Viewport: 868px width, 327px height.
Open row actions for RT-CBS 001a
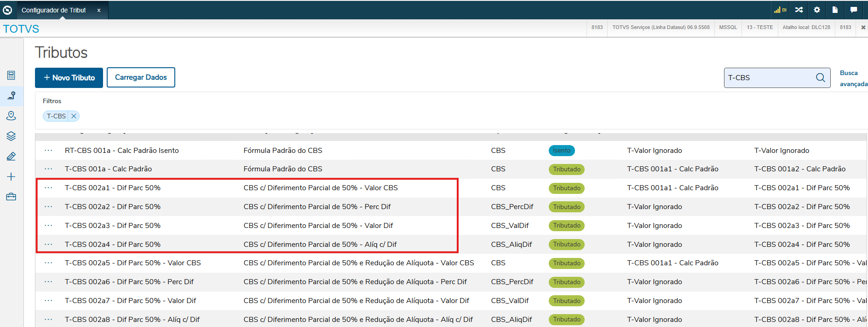(x=48, y=151)
